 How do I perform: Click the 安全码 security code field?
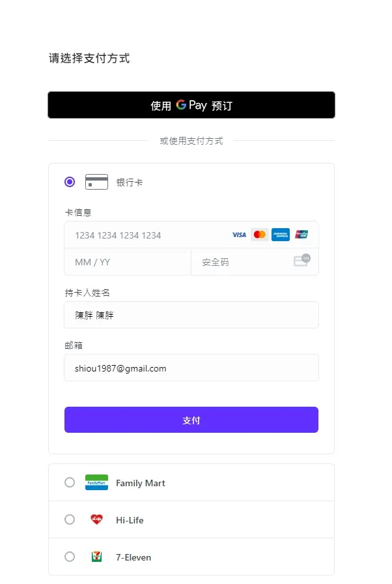241,262
